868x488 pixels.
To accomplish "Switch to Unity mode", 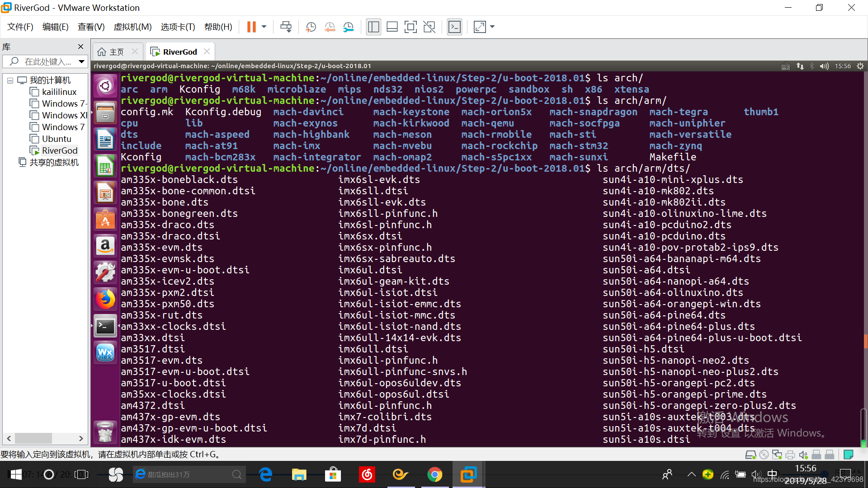I will (x=429, y=27).
